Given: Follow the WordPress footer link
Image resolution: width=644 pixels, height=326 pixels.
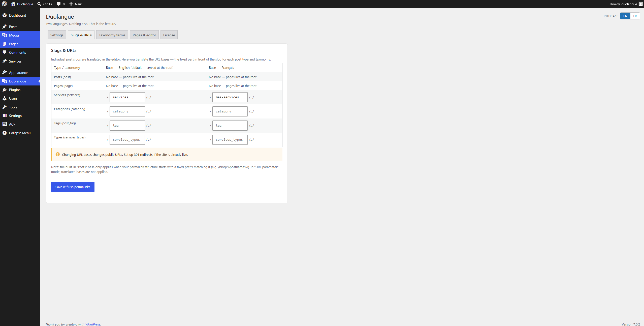Looking at the screenshot, I should point(92,324).
